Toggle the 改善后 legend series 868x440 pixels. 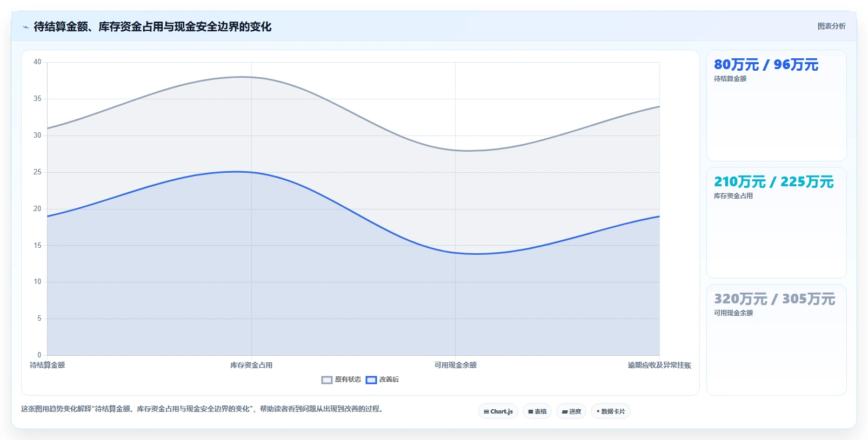[x=382, y=380]
